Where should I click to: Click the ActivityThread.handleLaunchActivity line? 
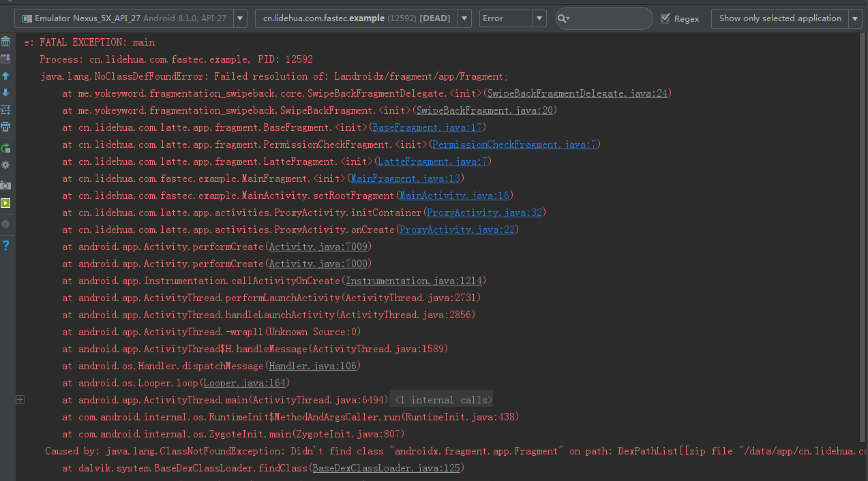click(269, 315)
